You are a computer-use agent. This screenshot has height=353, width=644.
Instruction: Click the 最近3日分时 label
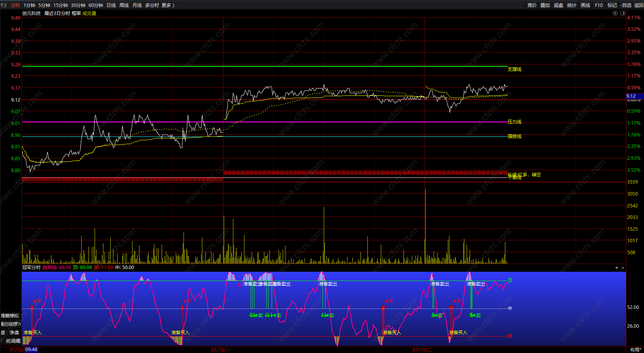pyautogui.click(x=57, y=13)
